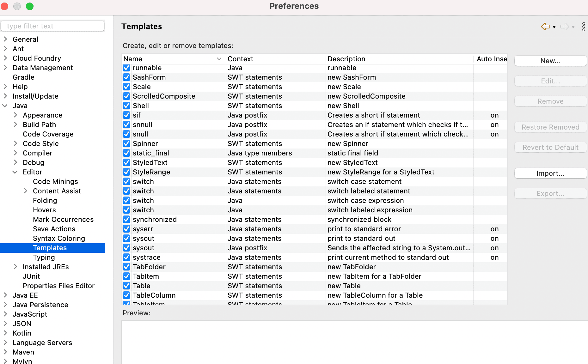Expand the Maven preferences category
Screen dimensions: 588x364
click(x=5, y=352)
